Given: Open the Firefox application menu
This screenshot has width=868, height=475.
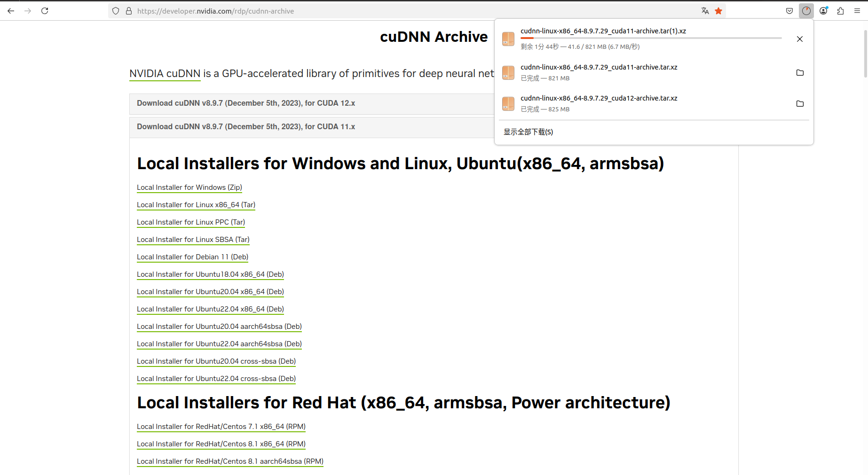Looking at the screenshot, I should pos(857,11).
